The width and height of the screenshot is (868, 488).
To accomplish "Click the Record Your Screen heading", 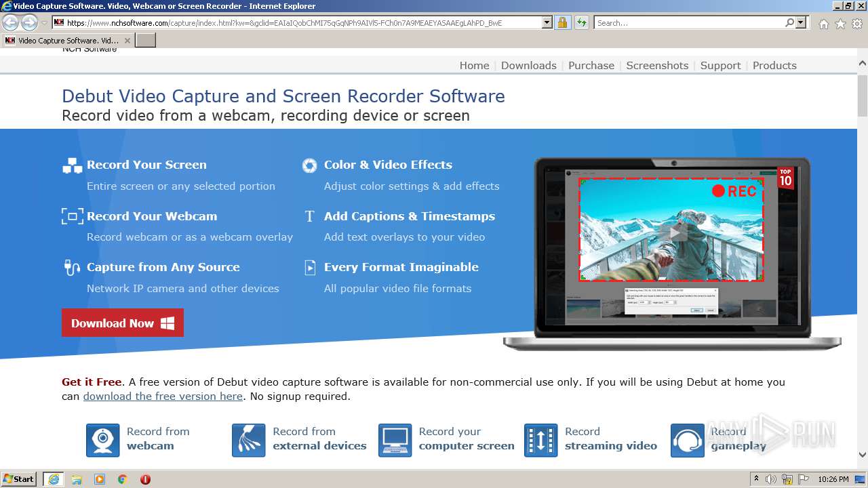I will tap(146, 165).
